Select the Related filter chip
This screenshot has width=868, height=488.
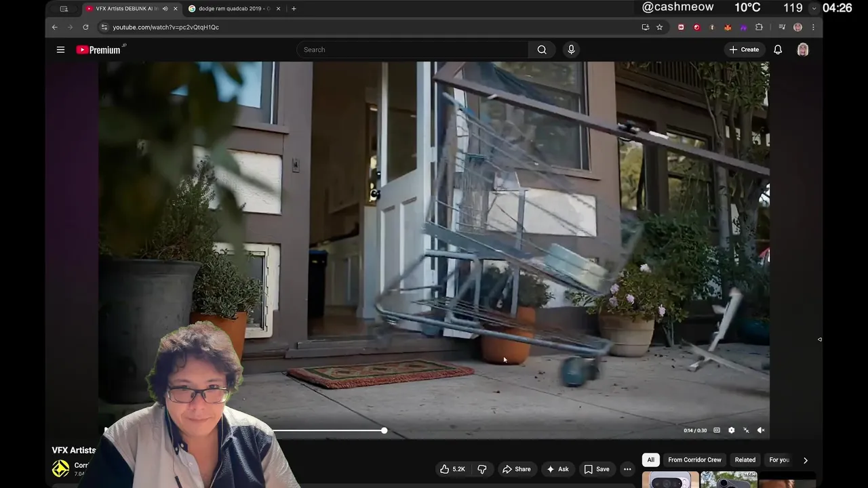click(745, 460)
